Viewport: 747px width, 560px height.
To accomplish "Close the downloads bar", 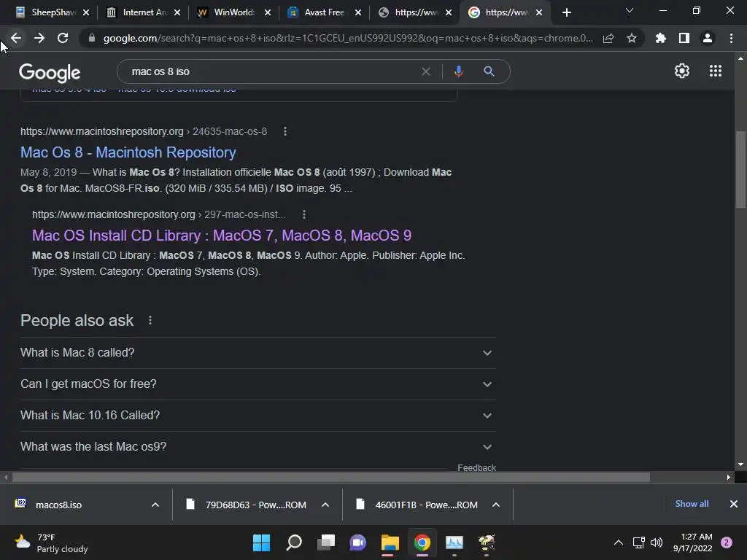I will coord(734,504).
